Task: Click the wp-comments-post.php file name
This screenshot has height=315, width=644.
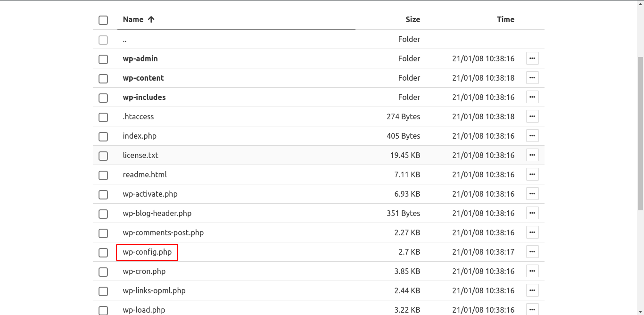Action: point(163,232)
